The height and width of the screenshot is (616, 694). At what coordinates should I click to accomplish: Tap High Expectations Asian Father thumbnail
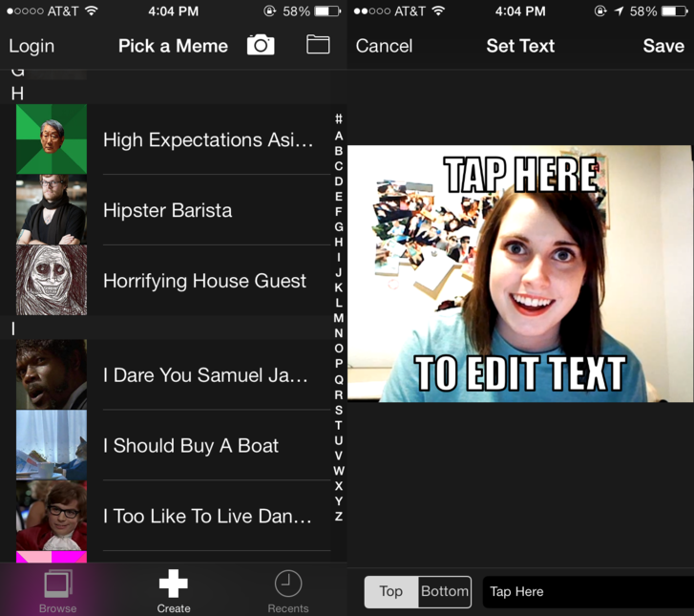pyautogui.click(x=52, y=139)
